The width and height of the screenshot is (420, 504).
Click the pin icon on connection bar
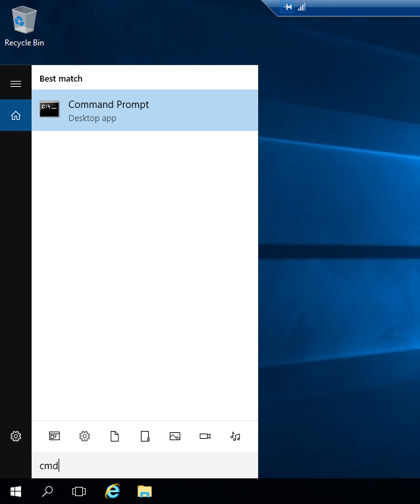(x=288, y=7)
